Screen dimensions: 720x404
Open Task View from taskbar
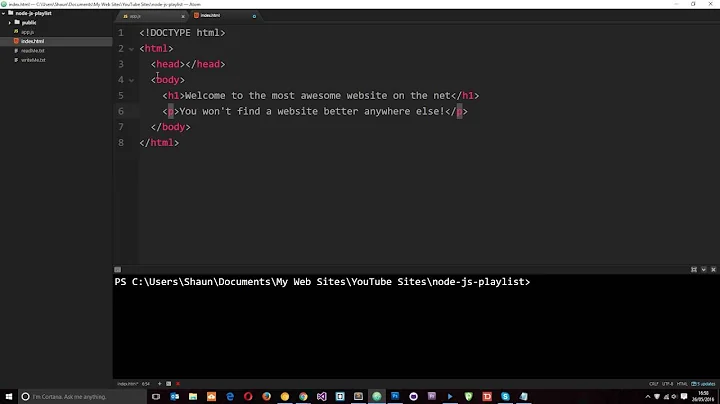tap(156, 397)
